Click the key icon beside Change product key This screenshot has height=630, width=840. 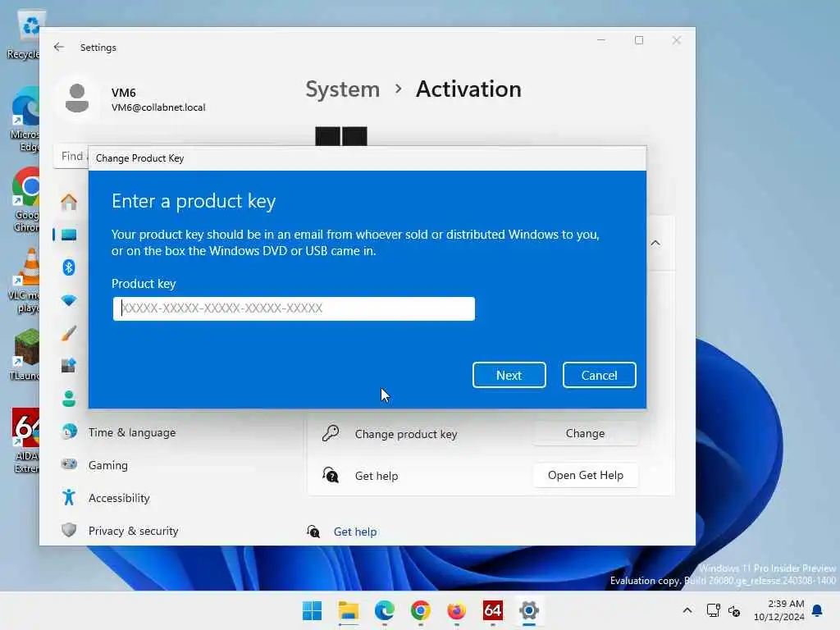point(331,433)
